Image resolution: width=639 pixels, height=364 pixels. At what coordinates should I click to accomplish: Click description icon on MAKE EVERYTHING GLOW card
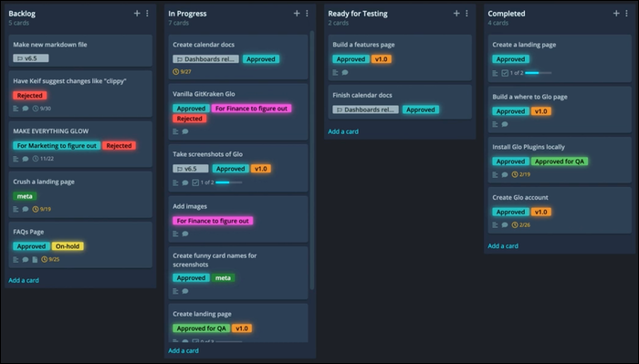16,159
